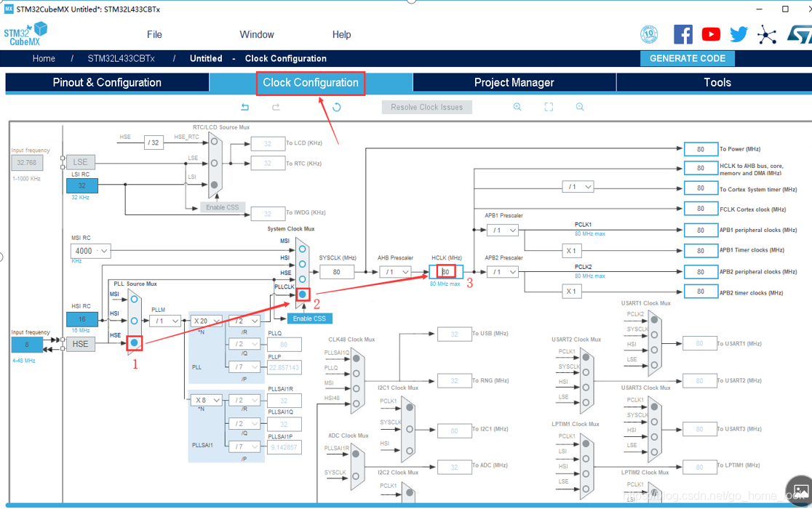812x509 pixels.
Task: Click the STM32CubeMX logo
Action: tap(25, 34)
